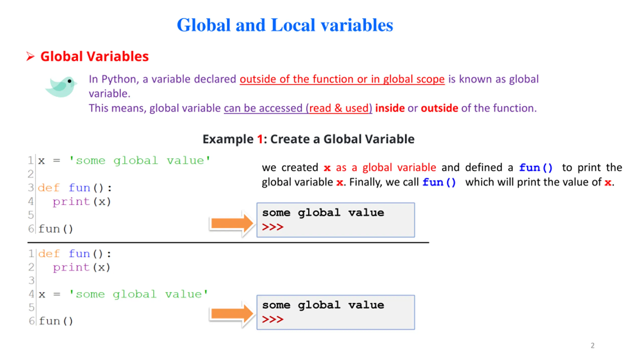Click 'which will print the value of' text
The width and height of the screenshot is (644, 362).
coord(534,182)
